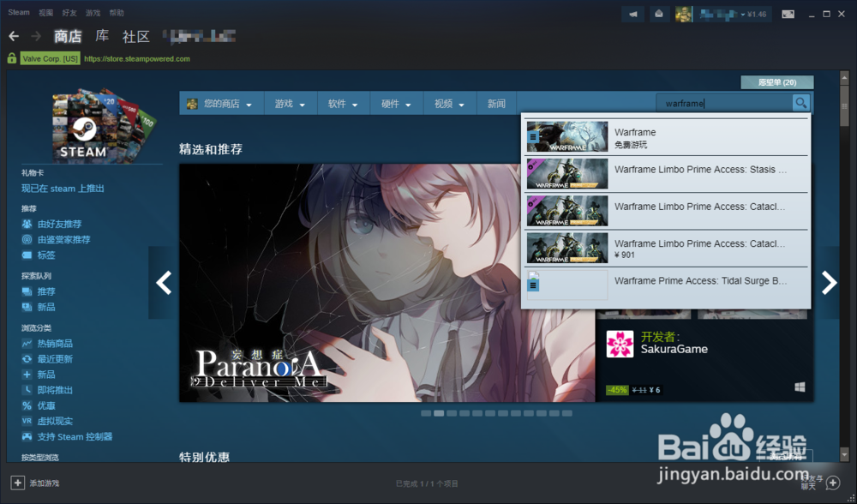Click the top sellers chart icon
857x504 pixels.
point(27,344)
